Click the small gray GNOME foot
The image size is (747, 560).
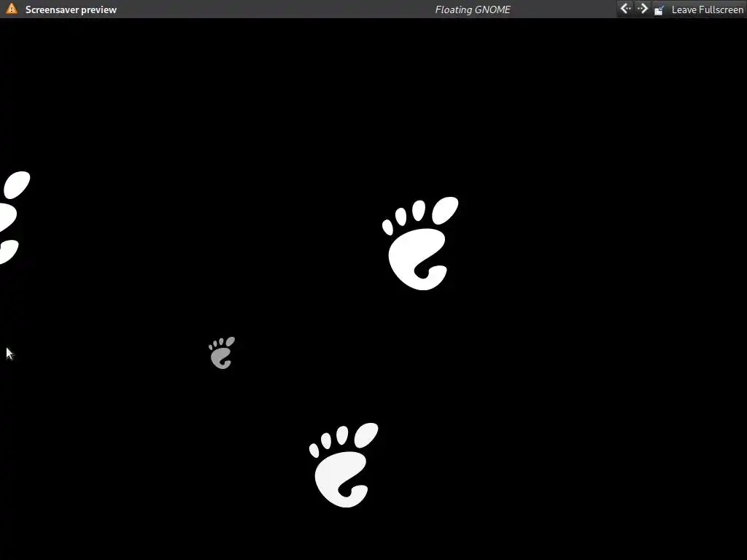pyautogui.click(x=222, y=353)
